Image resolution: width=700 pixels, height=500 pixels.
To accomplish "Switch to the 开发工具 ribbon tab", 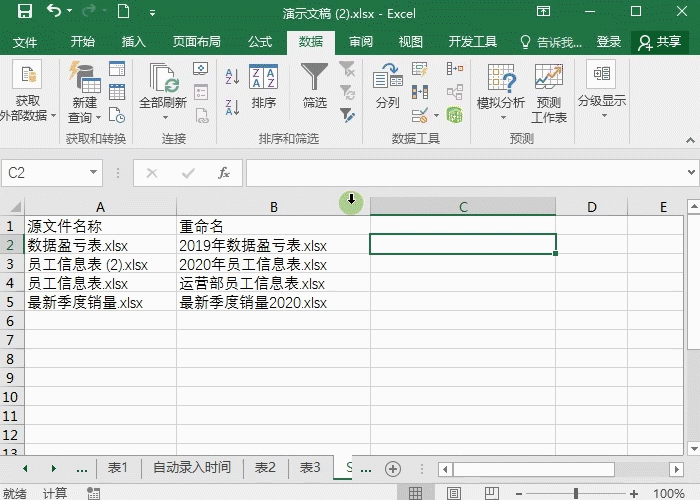I will pos(472,42).
